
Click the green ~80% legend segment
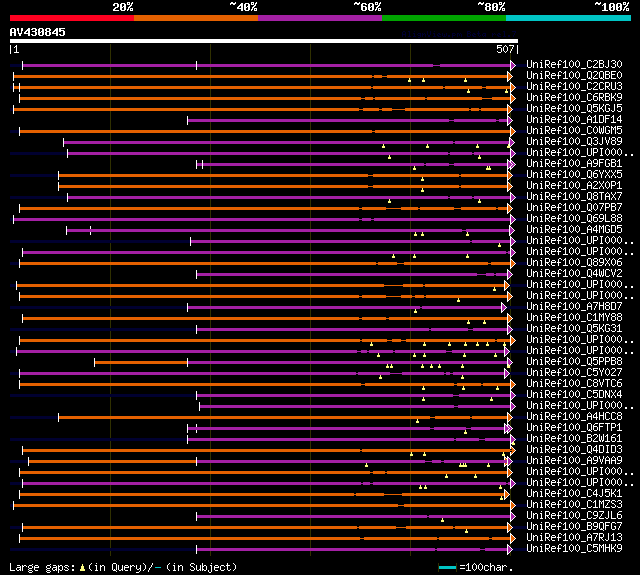[x=444, y=18]
